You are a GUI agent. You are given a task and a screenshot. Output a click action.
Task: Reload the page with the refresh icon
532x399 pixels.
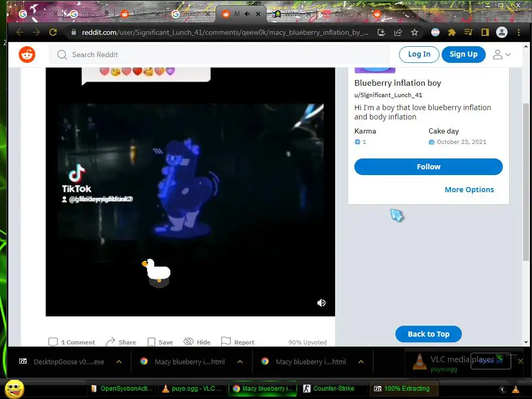click(x=53, y=32)
